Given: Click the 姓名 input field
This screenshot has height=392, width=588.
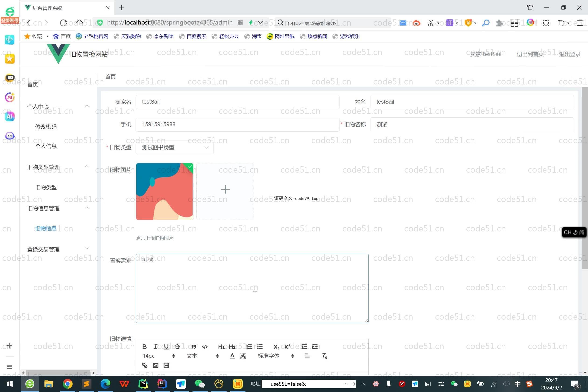Looking at the screenshot, I should (472, 102).
